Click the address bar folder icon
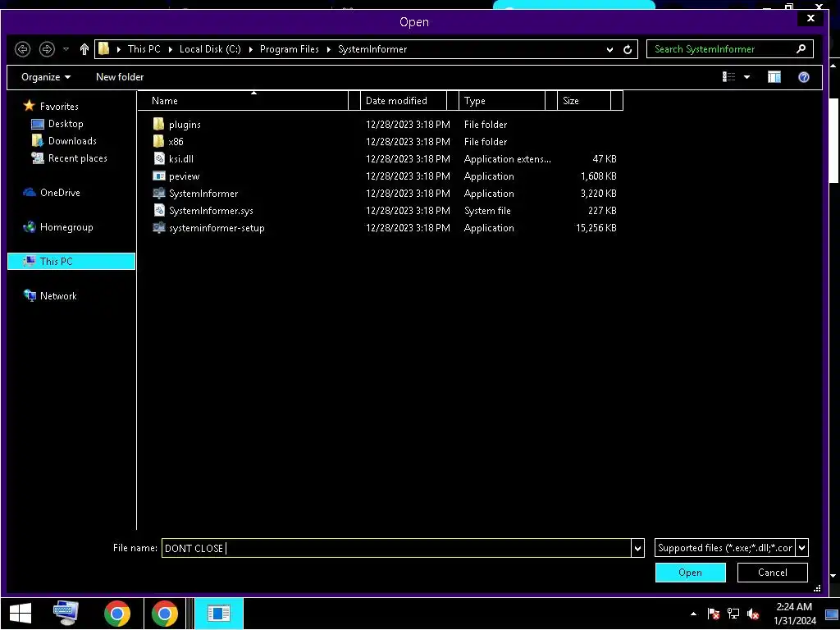The height and width of the screenshot is (630, 840). pyautogui.click(x=104, y=49)
